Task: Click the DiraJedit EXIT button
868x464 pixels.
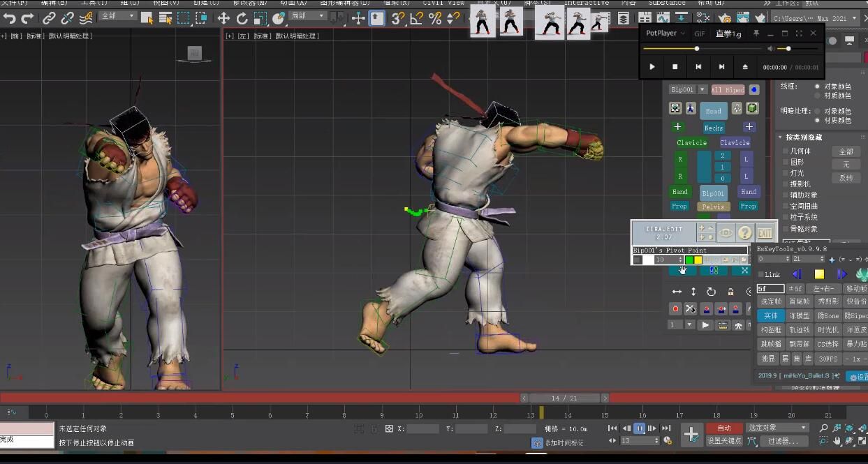Action: 765,233
